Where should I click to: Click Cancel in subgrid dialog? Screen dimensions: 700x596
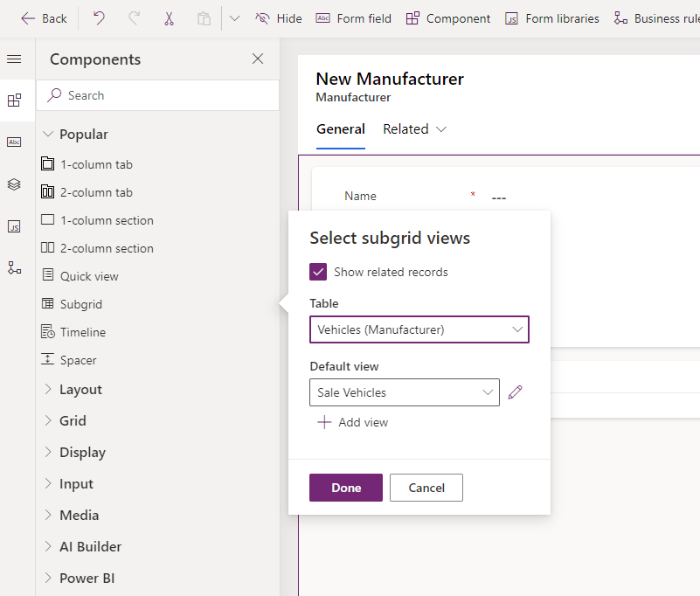(426, 488)
